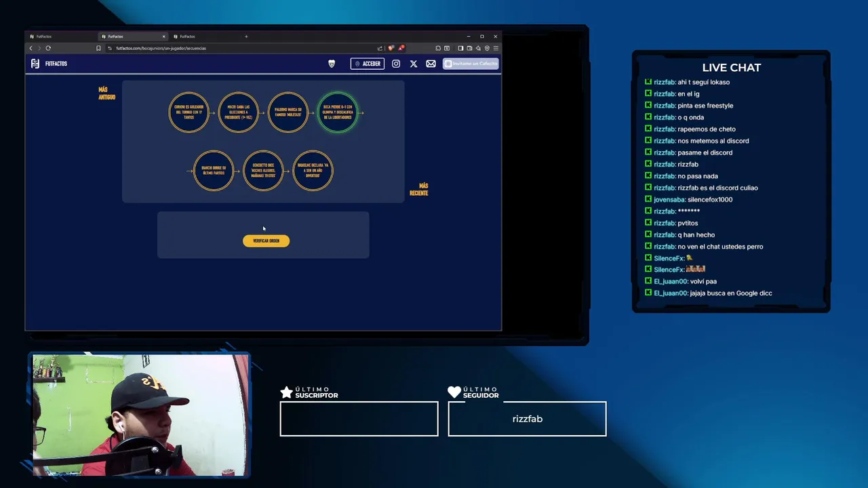
Task: Click the ACCEDER login button
Action: pyautogui.click(x=368, y=64)
